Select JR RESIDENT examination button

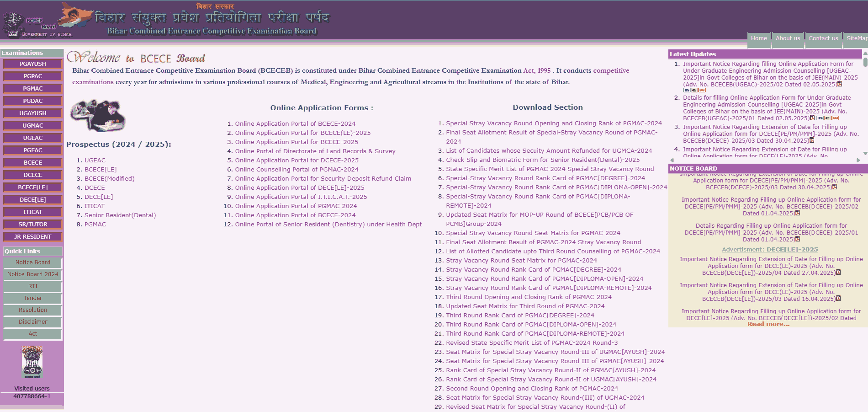pyautogui.click(x=32, y=237)
